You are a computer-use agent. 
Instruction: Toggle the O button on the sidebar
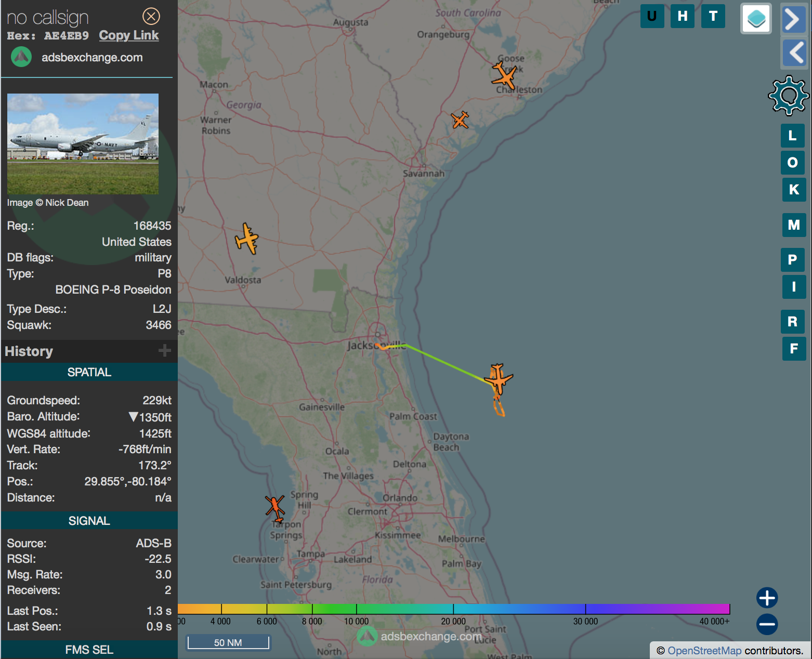[793, 163]
